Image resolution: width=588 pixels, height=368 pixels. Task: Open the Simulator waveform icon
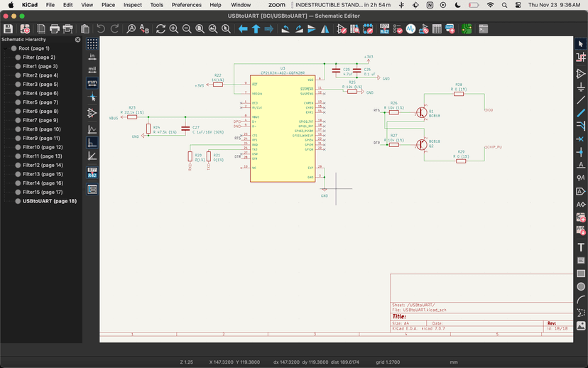tap(410, 29)
